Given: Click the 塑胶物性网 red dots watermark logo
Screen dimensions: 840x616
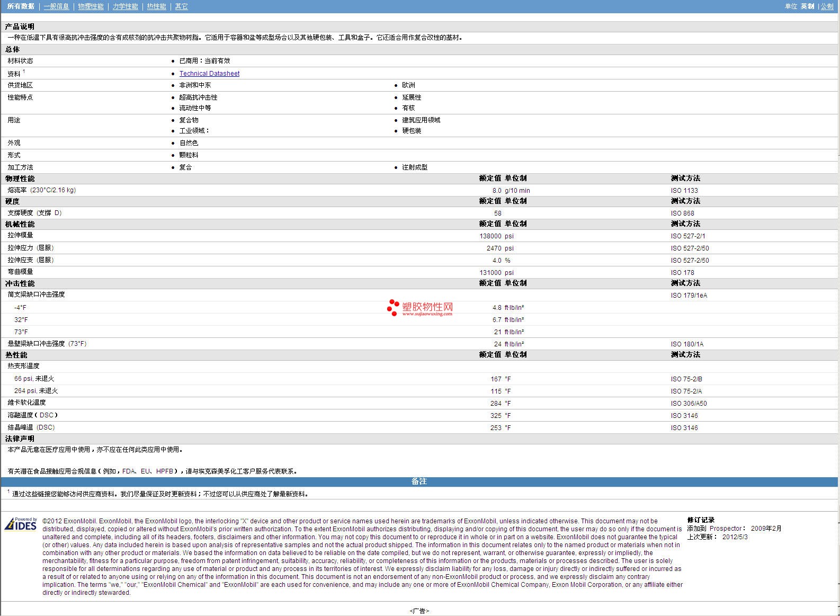Looking at the screenshot, I should click(x=392, y=307).
